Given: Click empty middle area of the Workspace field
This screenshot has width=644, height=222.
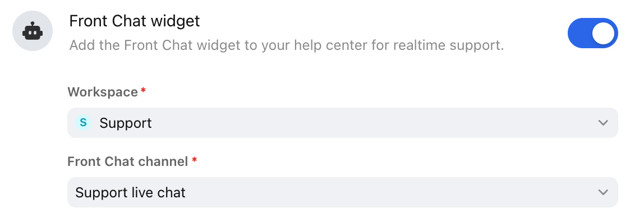Looking at the screenshot, I should 370,123.
